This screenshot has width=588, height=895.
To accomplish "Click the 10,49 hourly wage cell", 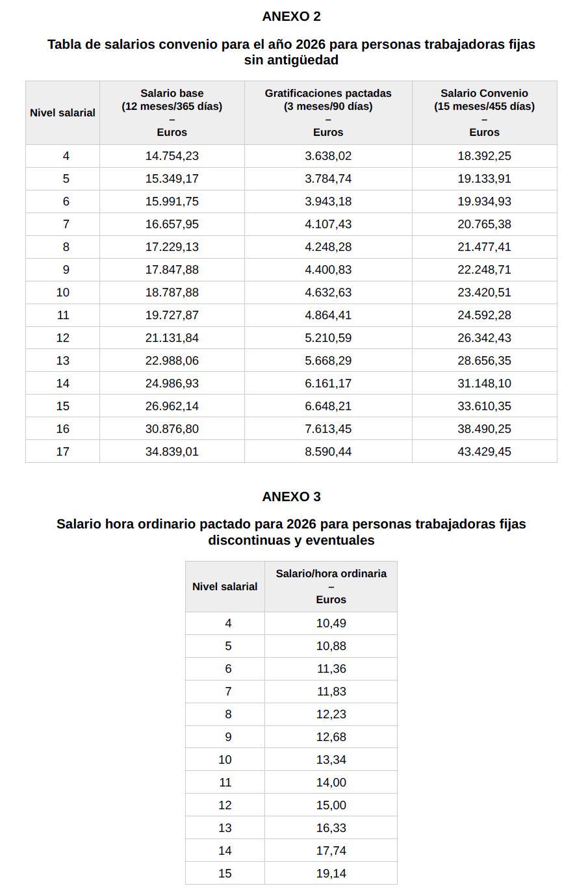I will click(331, 623).
